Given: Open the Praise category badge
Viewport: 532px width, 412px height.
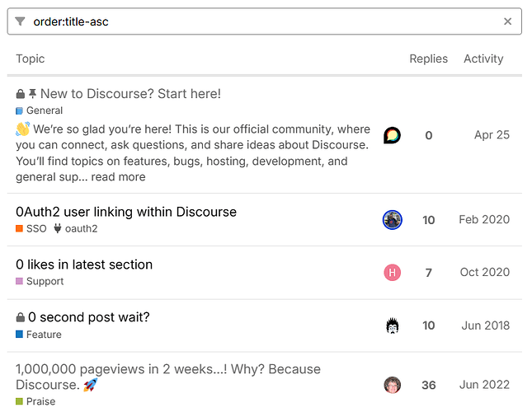Looking at the screenshot, I should click(35, 401).
